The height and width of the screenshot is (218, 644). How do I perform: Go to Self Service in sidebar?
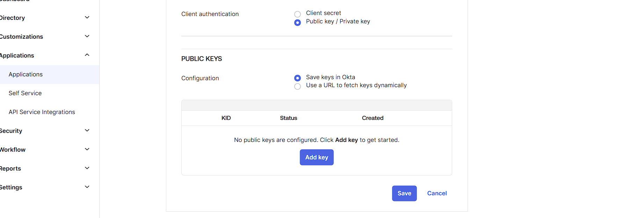(25, 93)
